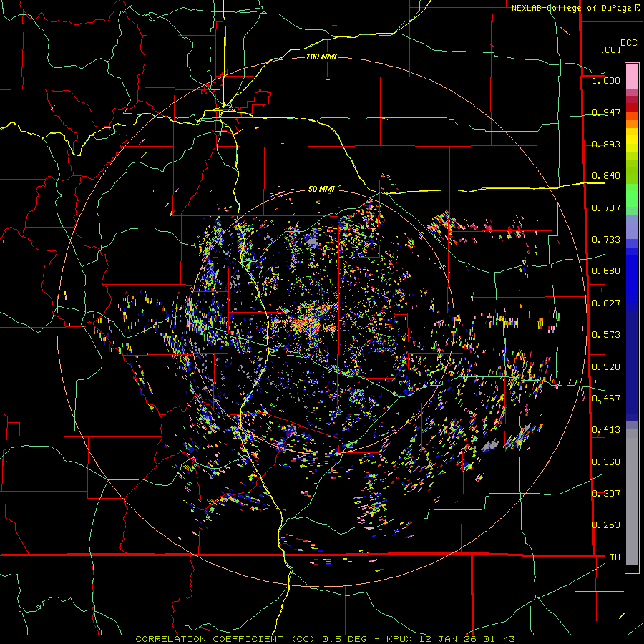Click the 0.840 scale value
Screen dimensions: 644x644
(x=606, y=176)
